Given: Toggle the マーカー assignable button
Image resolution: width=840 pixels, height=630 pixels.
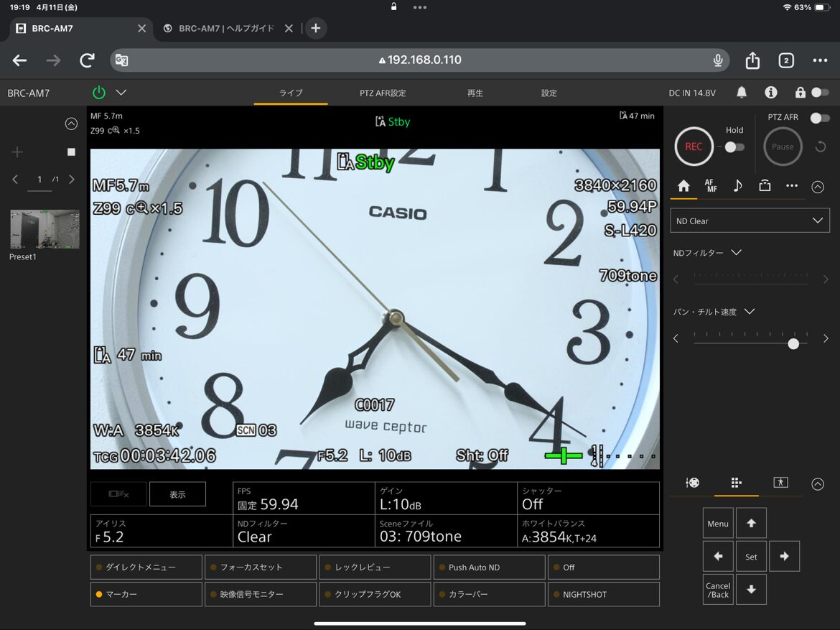Looking at the screenshot, I should (146, 594).
